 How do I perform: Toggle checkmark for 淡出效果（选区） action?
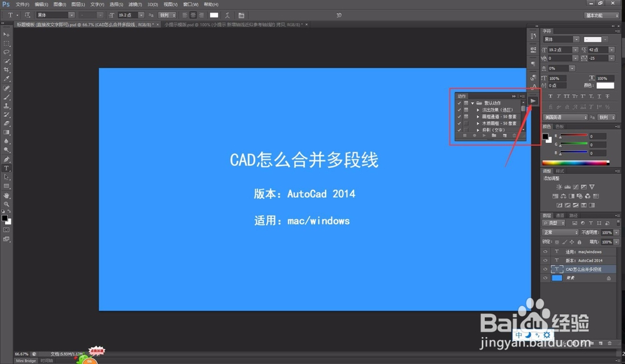[459, 110]
